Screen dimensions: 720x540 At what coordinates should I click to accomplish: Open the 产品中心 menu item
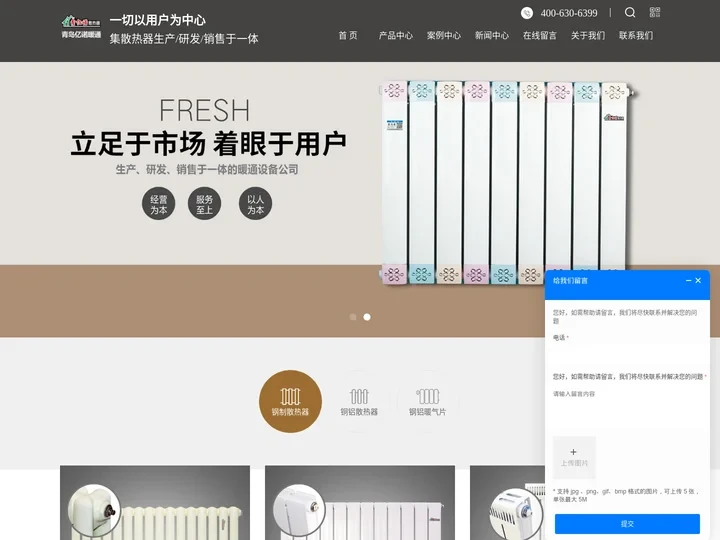pyautogui.click(x=396, y=35)
